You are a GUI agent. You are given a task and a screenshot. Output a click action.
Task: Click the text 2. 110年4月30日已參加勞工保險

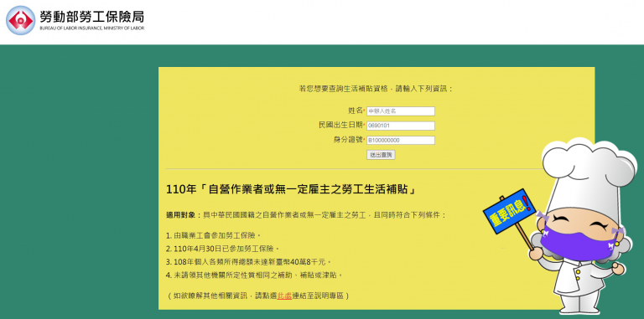click(x=222, y=249)
